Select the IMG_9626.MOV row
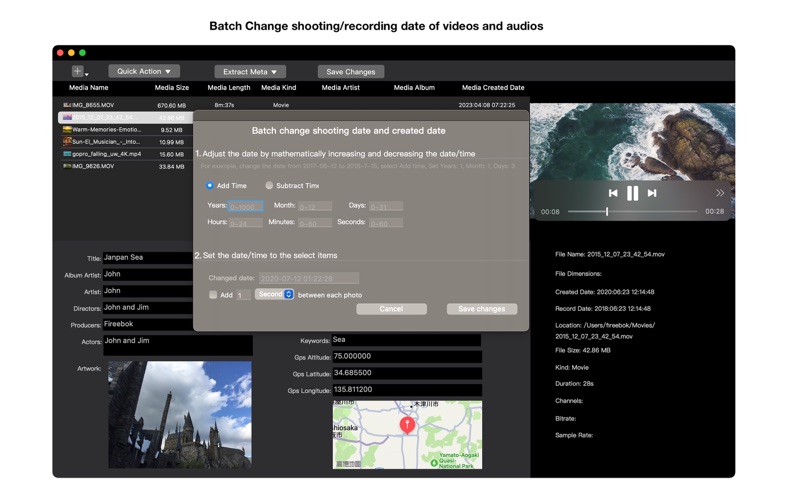 point(126,166)
